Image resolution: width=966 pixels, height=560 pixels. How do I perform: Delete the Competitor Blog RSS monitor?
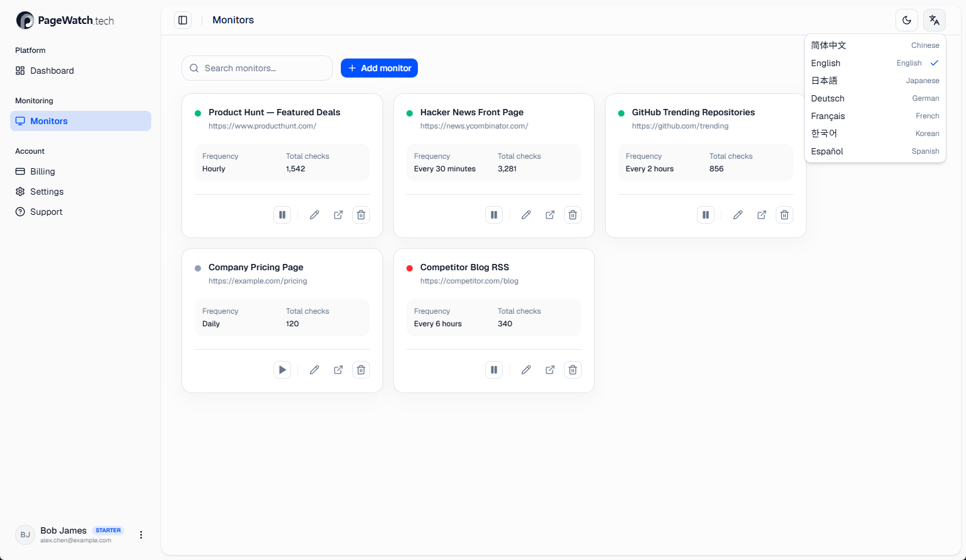[x=573, y=370]
